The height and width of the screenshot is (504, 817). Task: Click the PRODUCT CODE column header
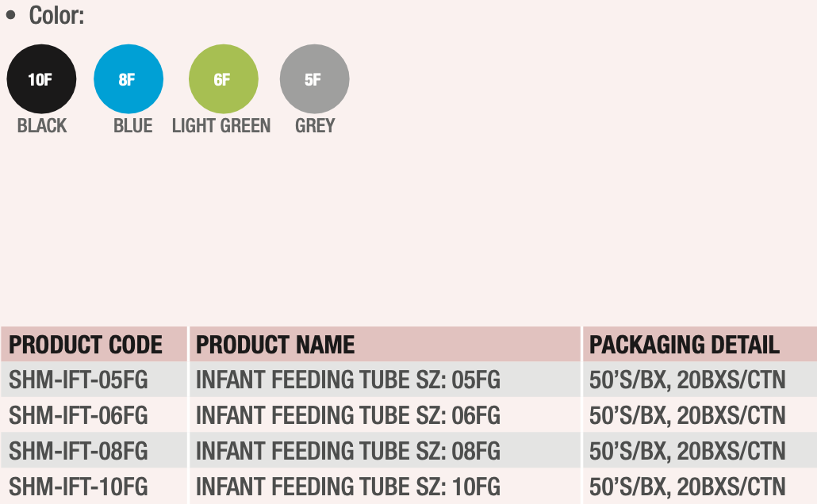coord(86,345)
